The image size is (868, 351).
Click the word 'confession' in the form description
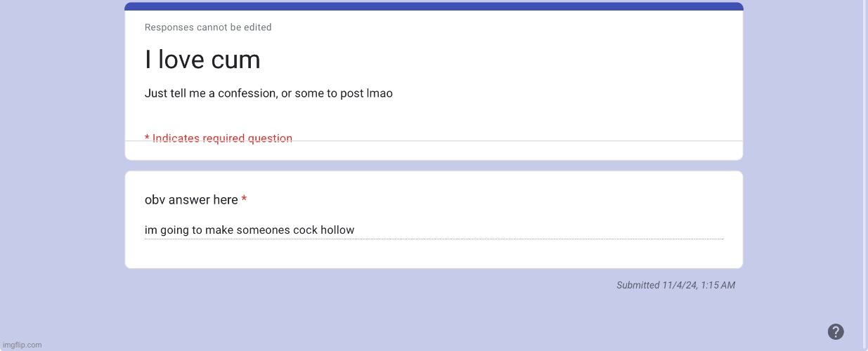click(247, 93)
